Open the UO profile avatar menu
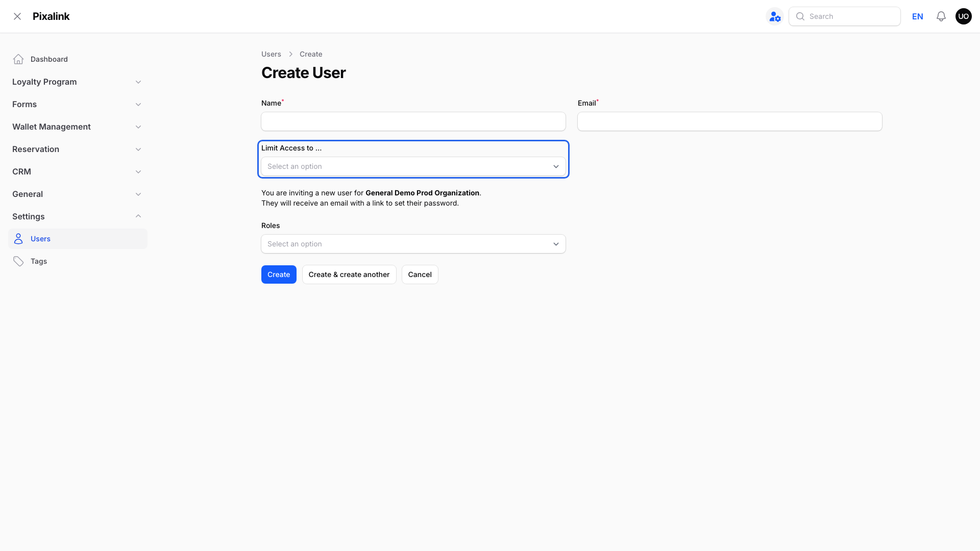 click(x=964, y=16)
